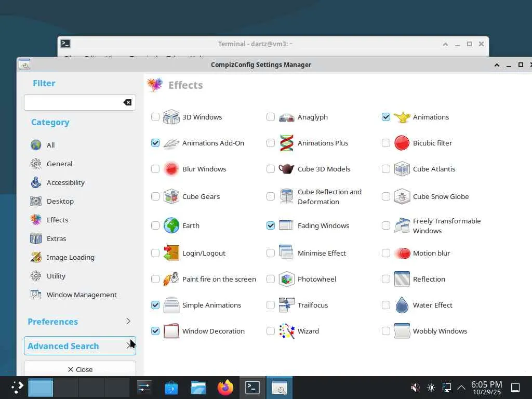The width and height of the screenshot is (532, 399).
Task: Enable the Blur Windows checkbox
Action: [155, 169]
